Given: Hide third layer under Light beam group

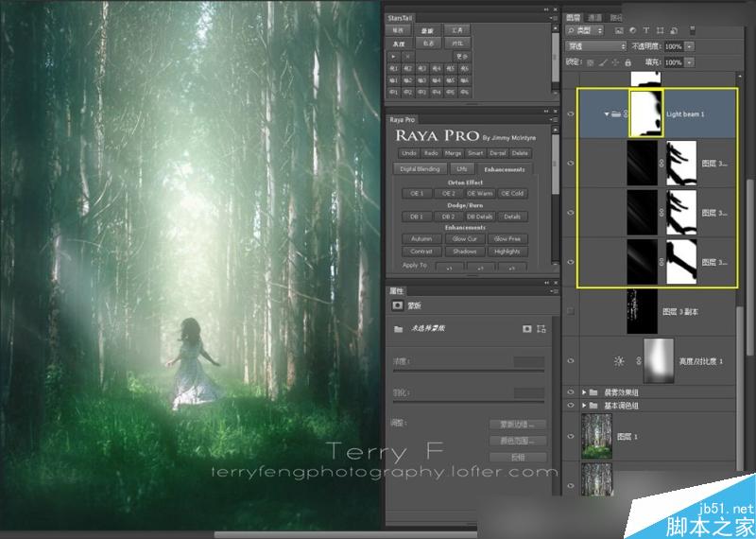Looking at the screenshot, I should [571, 262].
